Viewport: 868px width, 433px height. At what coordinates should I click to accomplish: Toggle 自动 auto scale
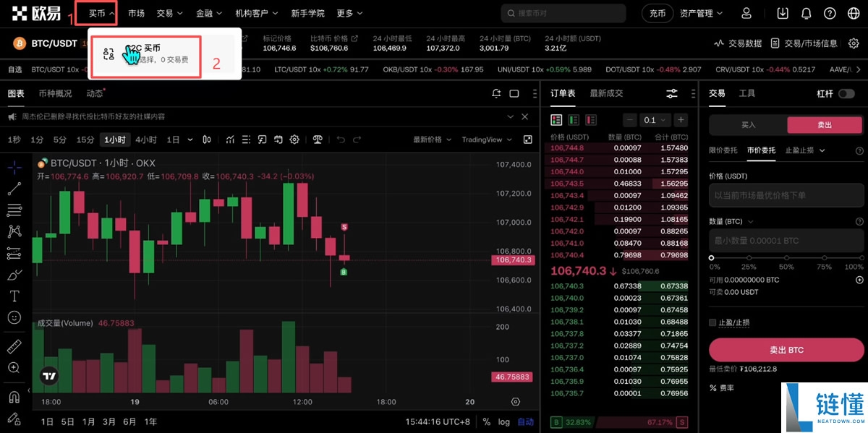click(x=525, y=422)
